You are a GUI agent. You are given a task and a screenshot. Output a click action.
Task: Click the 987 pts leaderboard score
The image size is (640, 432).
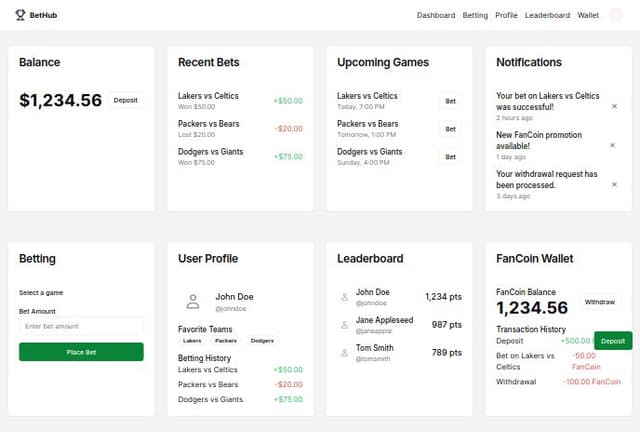point(447,325)
